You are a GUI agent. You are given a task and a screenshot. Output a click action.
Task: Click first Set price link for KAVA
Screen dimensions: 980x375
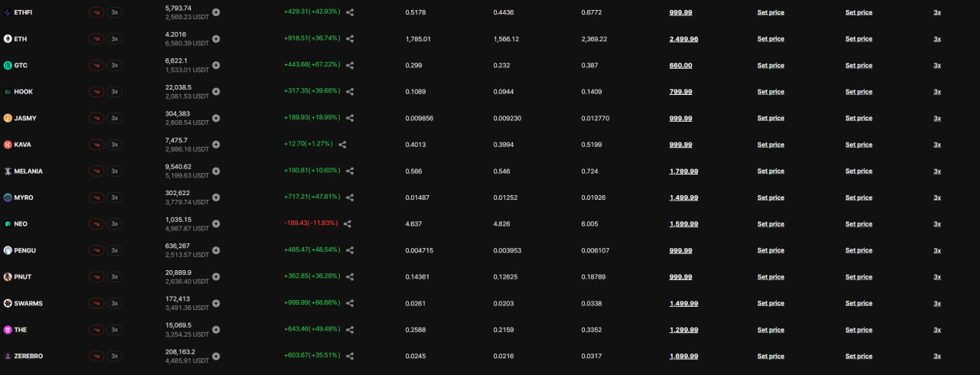click(771, 145)
